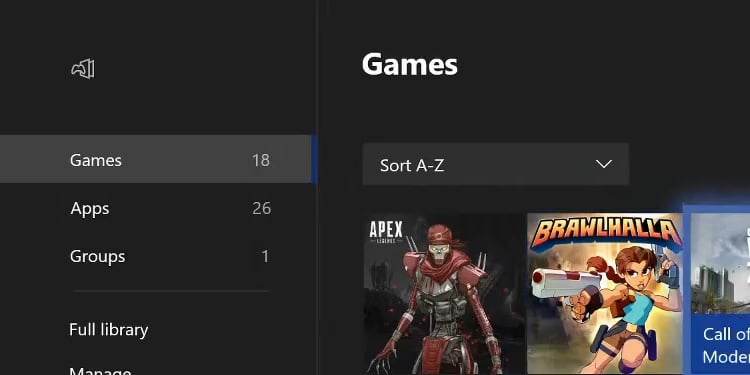Screen dimensions: 750x375
Task: Click the 1 count next to Groups
Action: [265, 256]
